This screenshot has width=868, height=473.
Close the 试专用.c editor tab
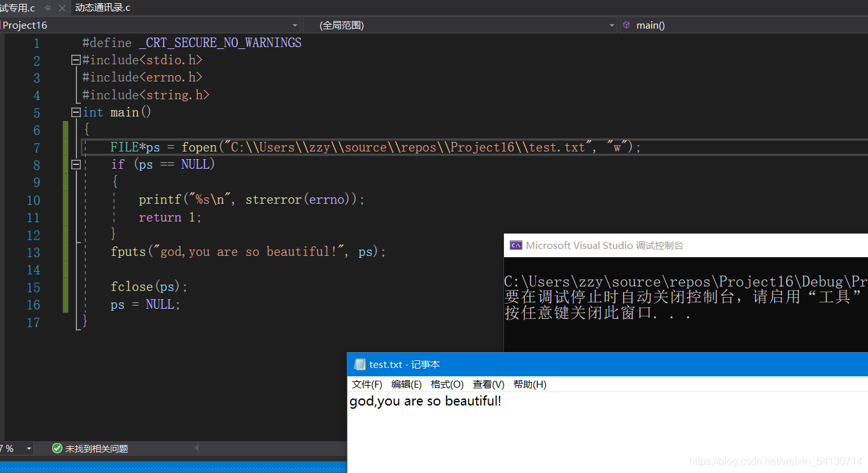[x=62, y=8]
